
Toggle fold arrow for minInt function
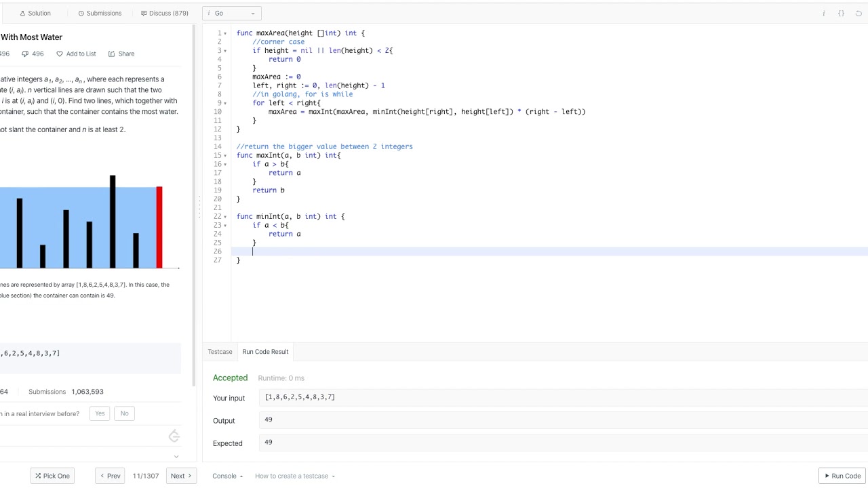click(x=225, y=217)
